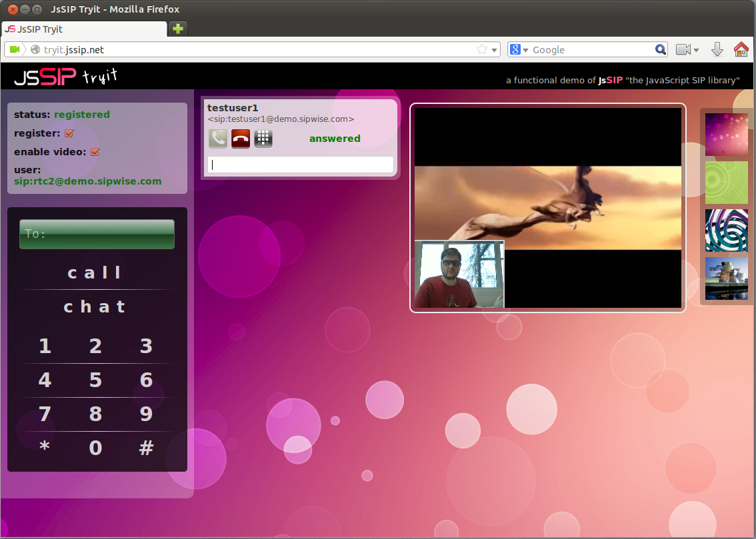Image resolution: width=756 pixels, height=539 pixels.
Task: Click the chat button on dialer
Action: coord(95,306)
